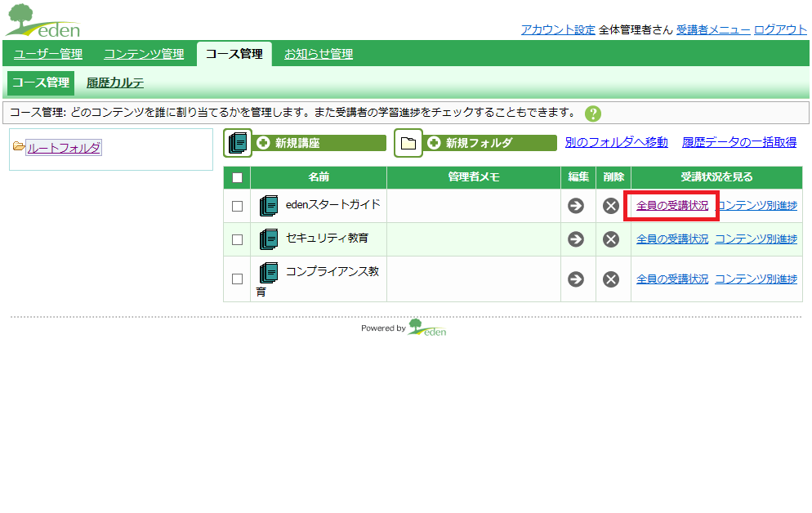Click the 管理者メモ column header
Viewport: 812px width, 513px height.
pos(474,177)
